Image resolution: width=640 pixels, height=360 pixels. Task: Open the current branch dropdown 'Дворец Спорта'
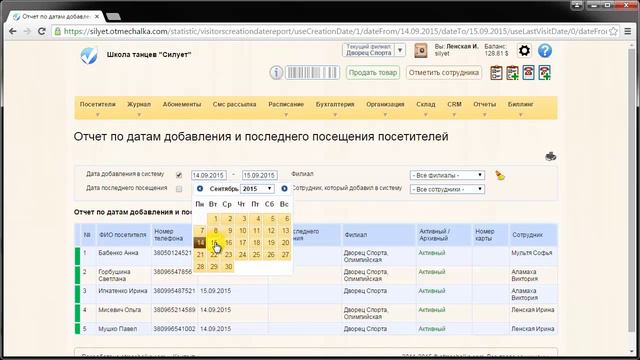click(x=373, y=50)
